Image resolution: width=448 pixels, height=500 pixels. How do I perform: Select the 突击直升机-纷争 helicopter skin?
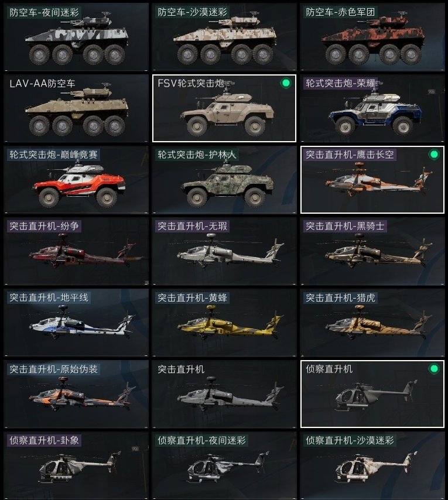click(x=76, y=251)
